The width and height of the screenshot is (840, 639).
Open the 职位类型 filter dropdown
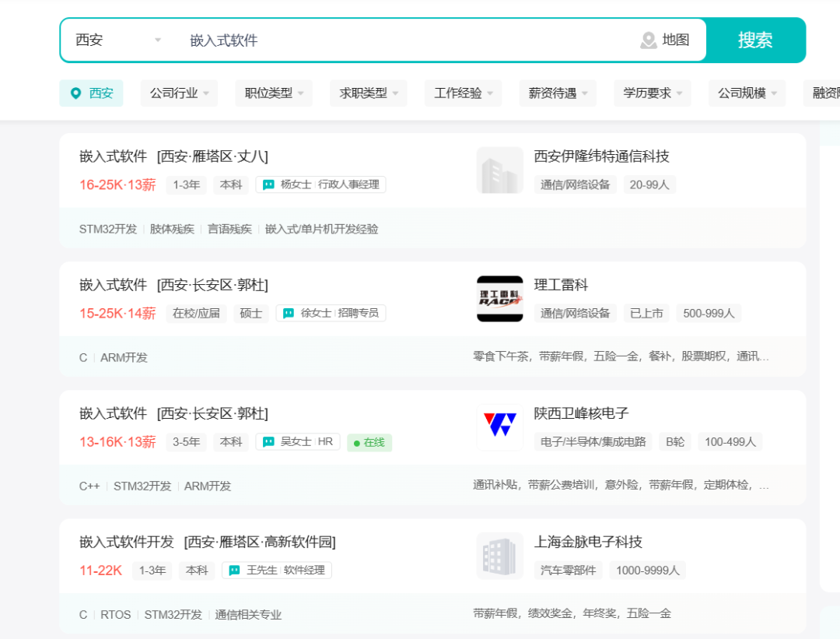pos(274,93)
